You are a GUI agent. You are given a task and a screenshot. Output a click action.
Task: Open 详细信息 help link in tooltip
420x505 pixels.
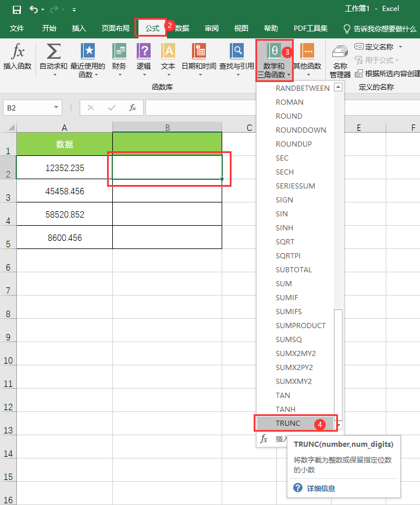pyautogui.click(x=321, y=488)
